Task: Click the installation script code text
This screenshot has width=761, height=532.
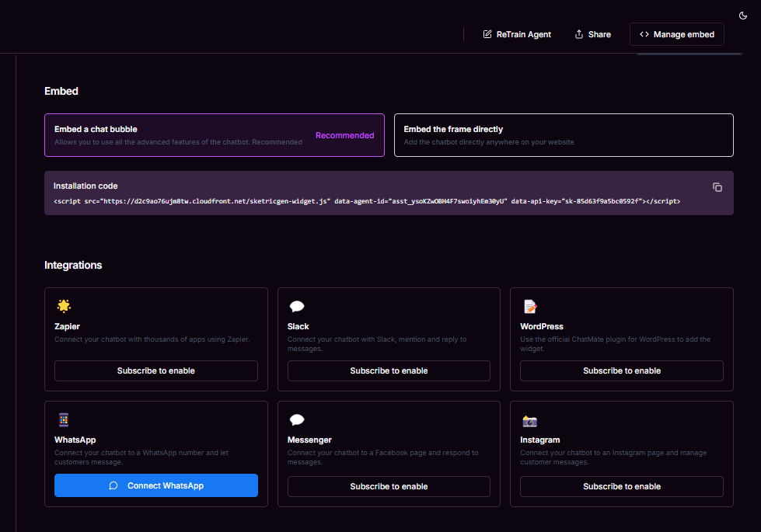Action: (367, 201)
